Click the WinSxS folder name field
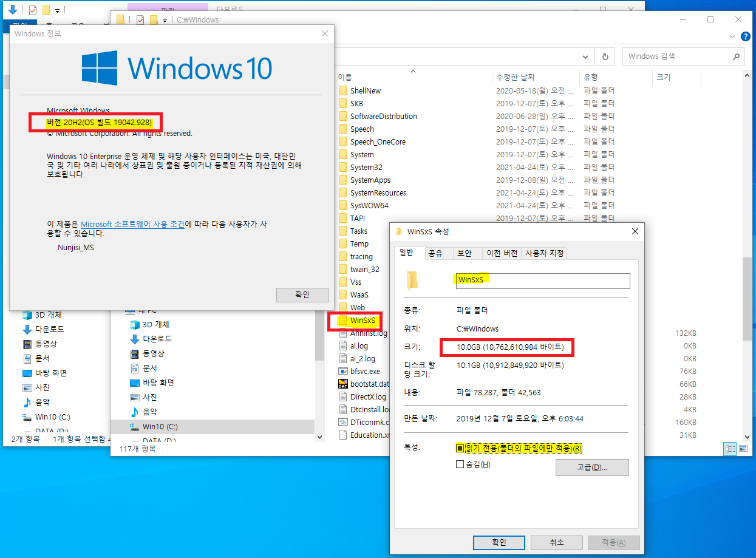This screenshot has height=558, width=756. tap(543, 280)
